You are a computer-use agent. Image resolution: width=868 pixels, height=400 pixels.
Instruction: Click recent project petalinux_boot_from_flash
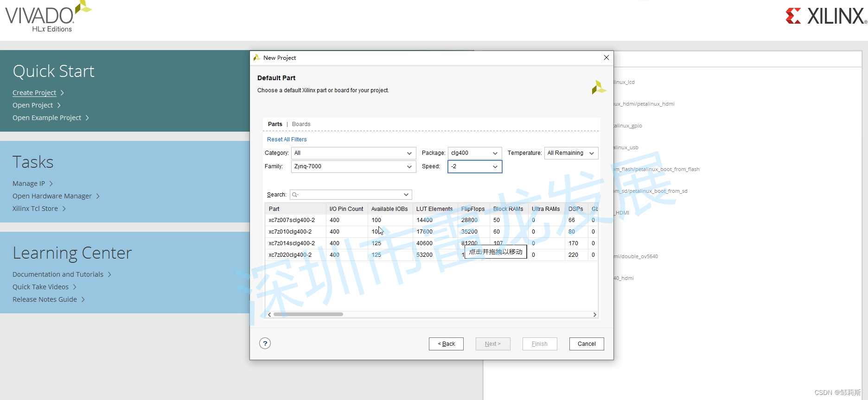click(657, 169)
